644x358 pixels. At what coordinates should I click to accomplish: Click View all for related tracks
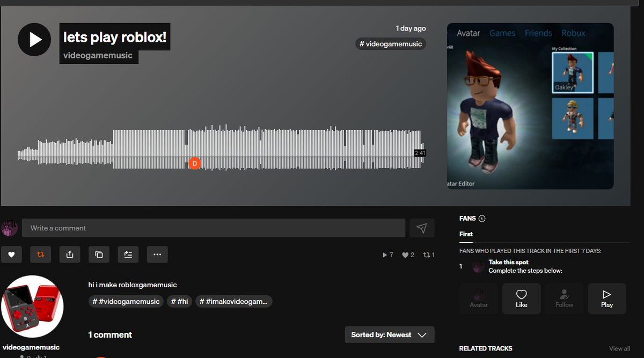pyautogui.click(x=619, y=348)
